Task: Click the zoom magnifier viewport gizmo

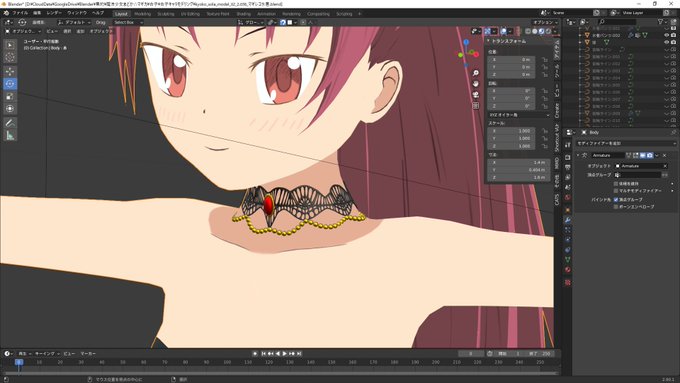Action: [476, 73]
